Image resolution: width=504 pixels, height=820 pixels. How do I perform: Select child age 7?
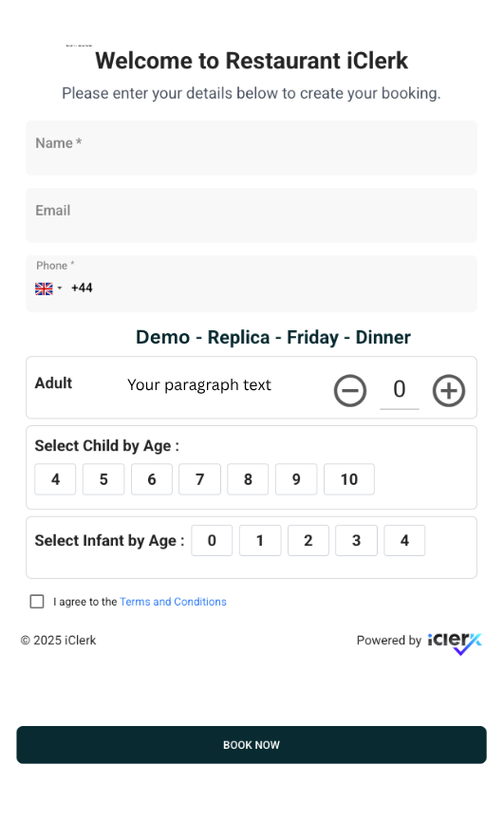(199, 479)
